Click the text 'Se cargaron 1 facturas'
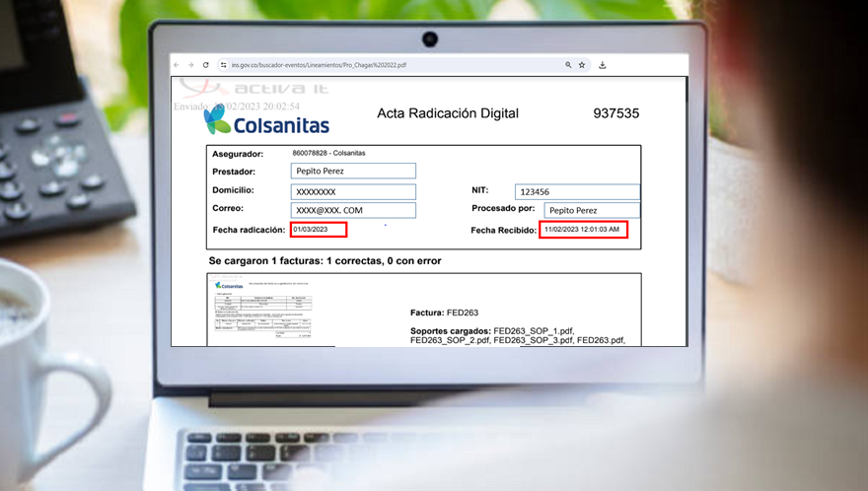This screenshot has width=868, height=491. point(264,260)
